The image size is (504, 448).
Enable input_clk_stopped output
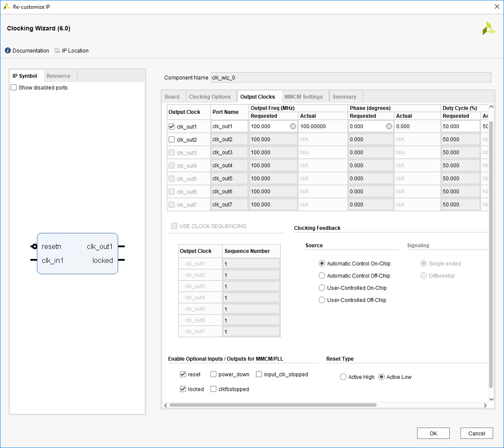tap(259, 374)
